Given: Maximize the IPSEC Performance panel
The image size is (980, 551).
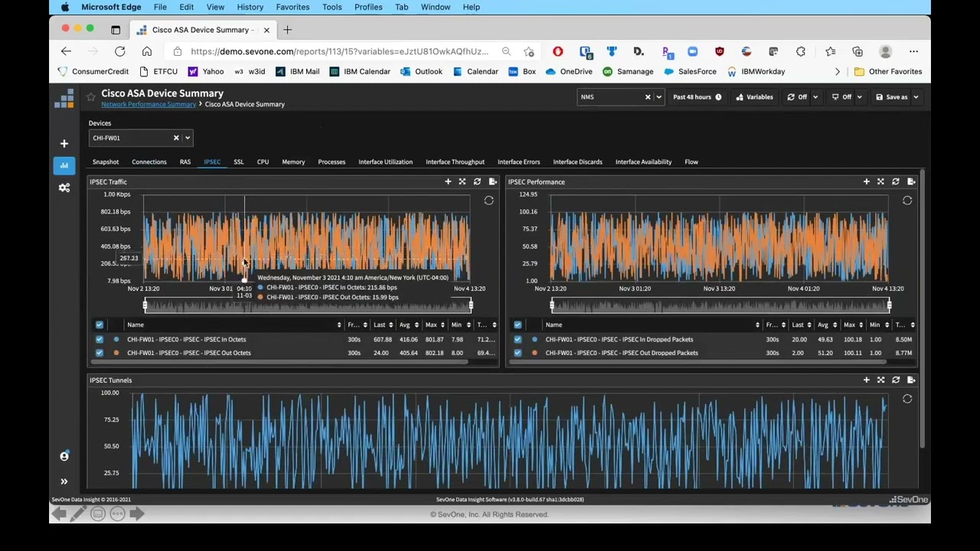Looking at the screenshot, I should point(880,182).
